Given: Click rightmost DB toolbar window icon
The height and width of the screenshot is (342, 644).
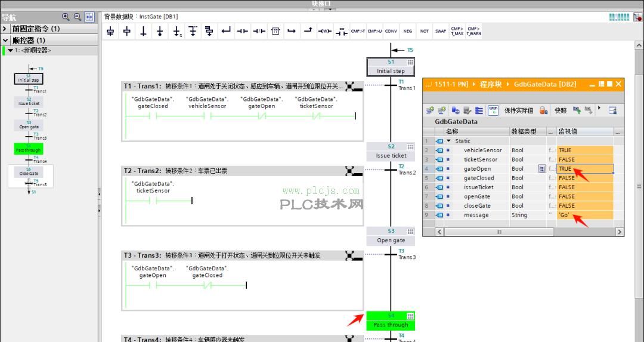Looking at the screenshot, I should 612,110.
